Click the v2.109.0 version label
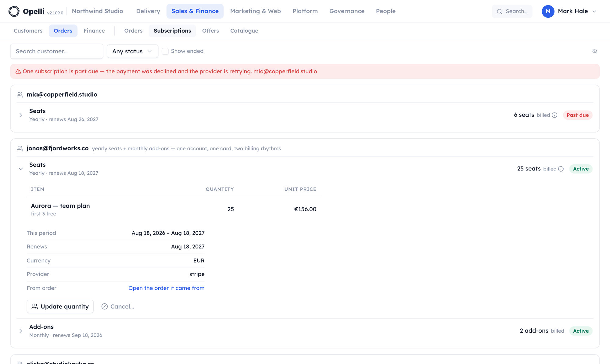Viewport: 610px width, 364px height. click(x=55, y=13)
